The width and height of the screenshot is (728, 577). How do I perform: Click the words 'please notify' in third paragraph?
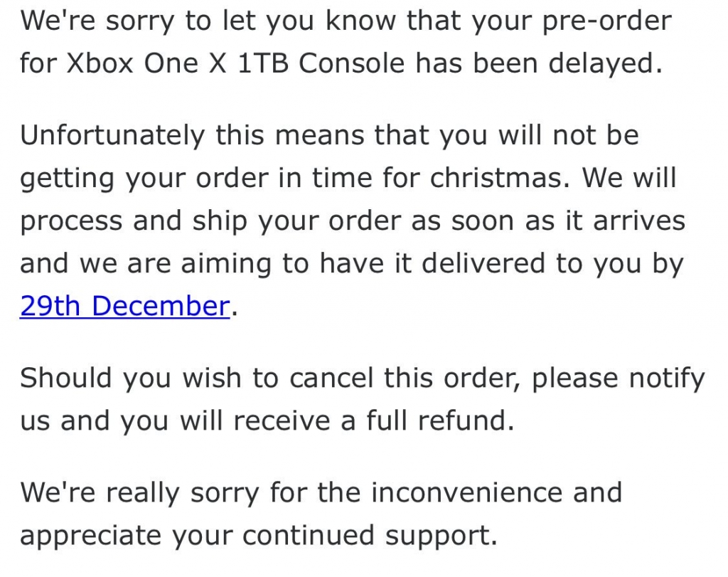pos(619,379)
